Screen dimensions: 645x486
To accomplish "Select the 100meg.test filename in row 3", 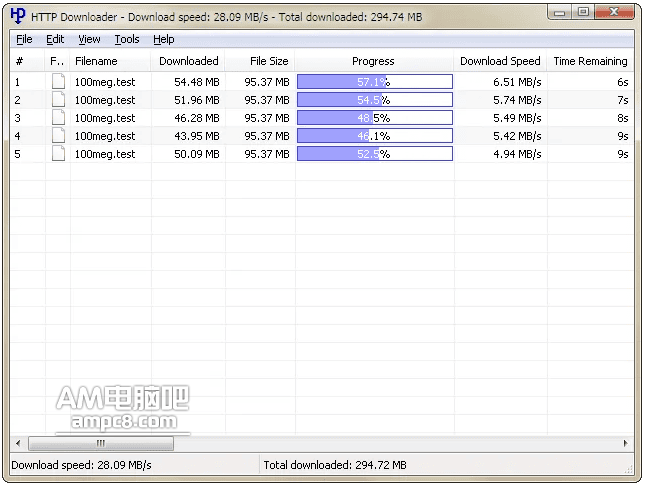I will click(105, 118).
